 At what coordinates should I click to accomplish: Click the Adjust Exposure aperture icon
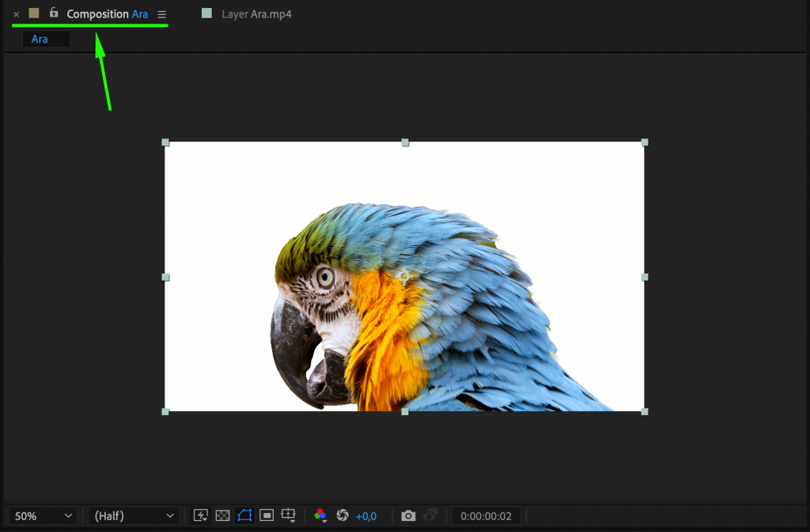tap(343, 515)
